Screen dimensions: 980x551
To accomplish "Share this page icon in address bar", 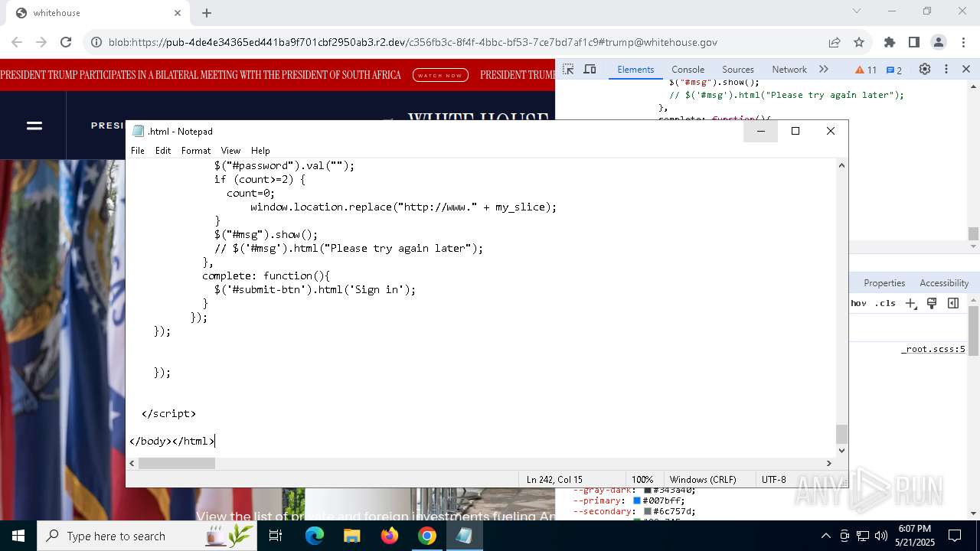I will [x=835, y=42].
